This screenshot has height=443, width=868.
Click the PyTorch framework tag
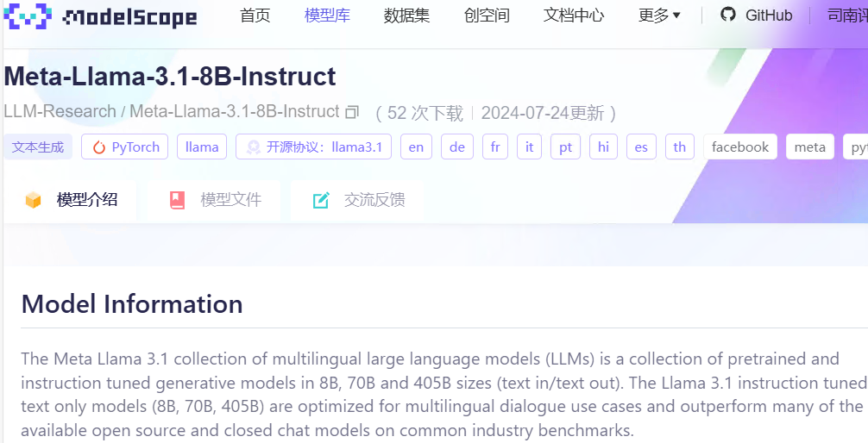click(124, 147)
